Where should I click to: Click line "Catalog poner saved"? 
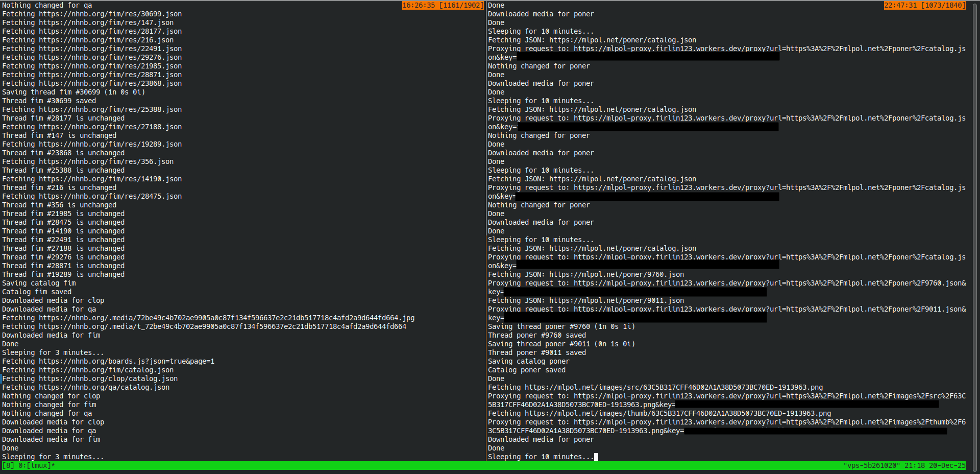(x=527, y=370)
